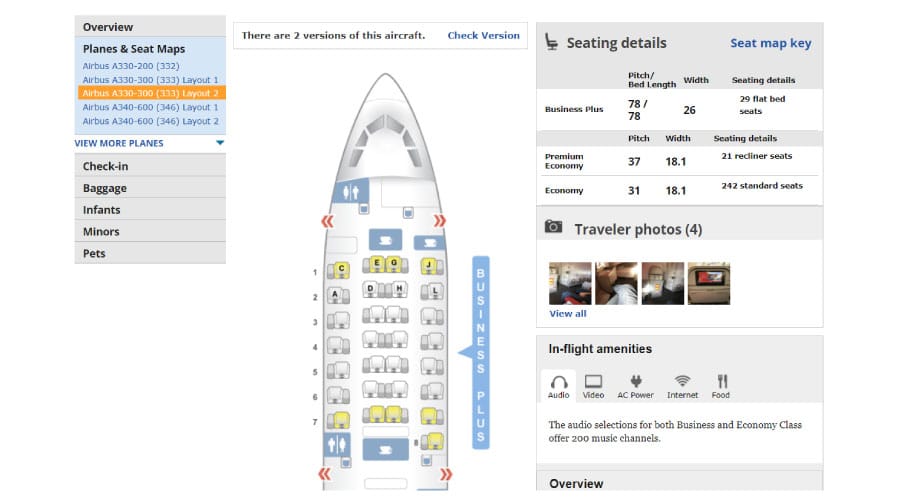900x500 pixels.
Task: Expand the View More Planes list
Action: [149, 143]
